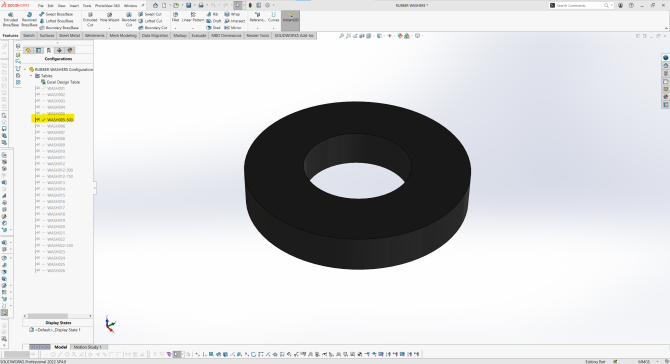
Task: Open the Hole Wizard tool
Action: tap(109, 18)
